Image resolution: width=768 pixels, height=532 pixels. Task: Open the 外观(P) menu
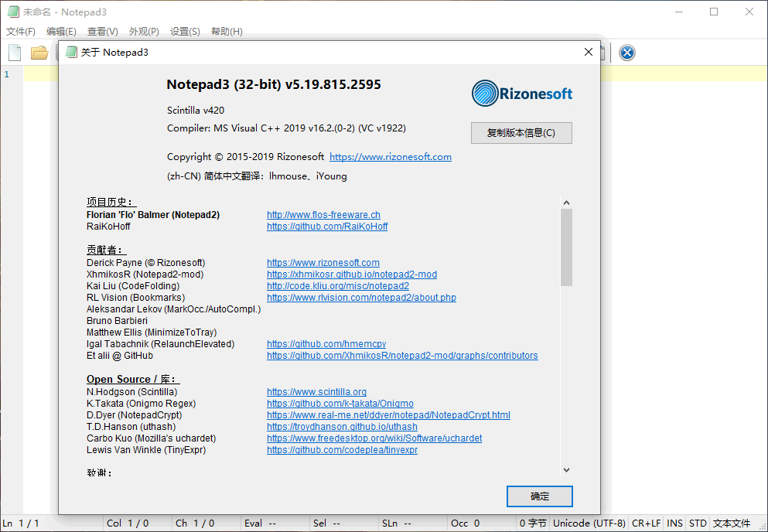point(144,32)
